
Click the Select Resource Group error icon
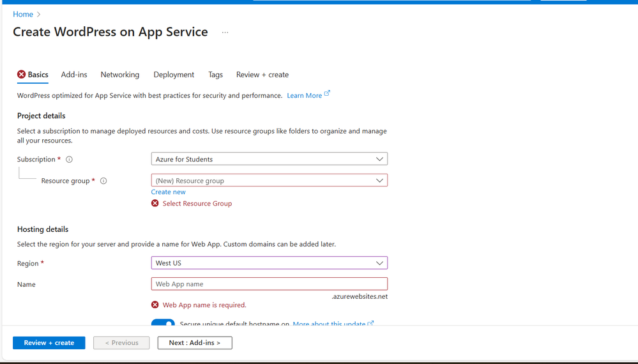click(155, 203)
